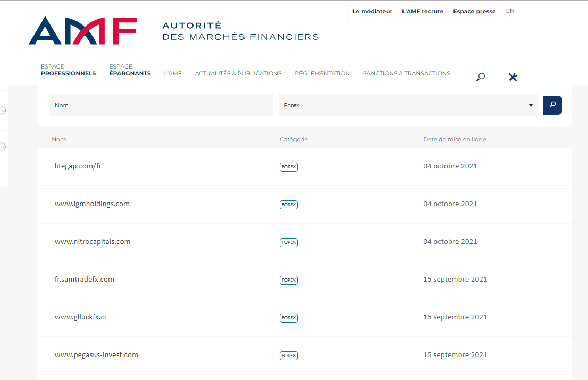Click the FOREX tag in the www.pegasus-invest.com row

[x=289, y=356]
